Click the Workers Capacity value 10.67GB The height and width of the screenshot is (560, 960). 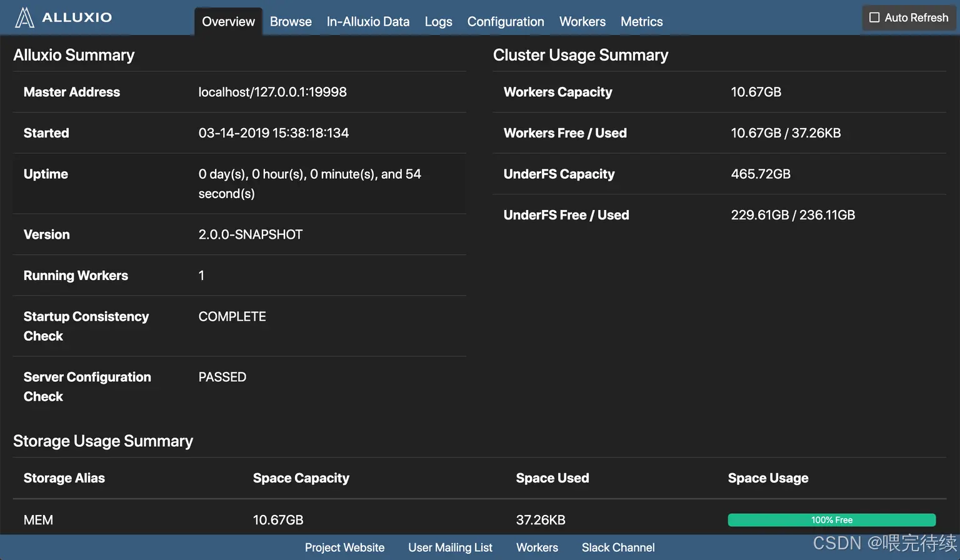[756, 92]
